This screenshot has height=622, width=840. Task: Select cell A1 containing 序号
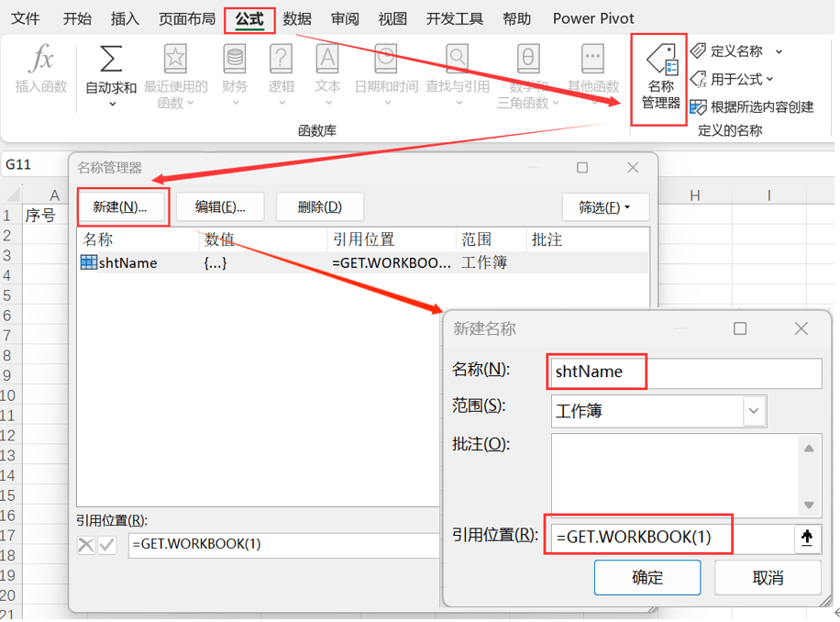tap(45, 216)
